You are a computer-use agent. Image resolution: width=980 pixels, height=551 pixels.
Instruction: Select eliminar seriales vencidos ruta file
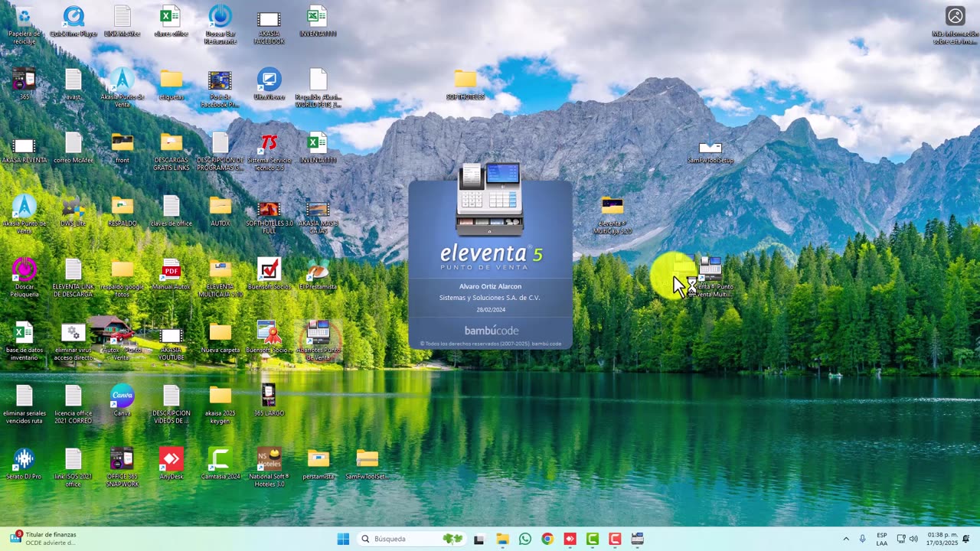[24, 405]
